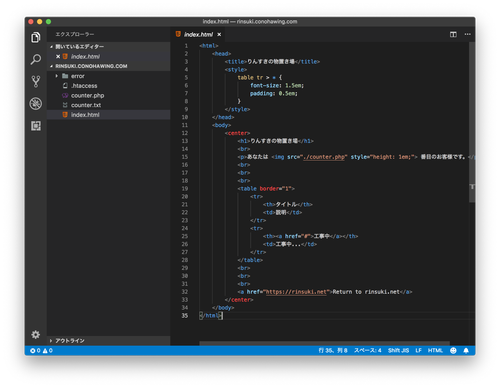Viewport: 500px width, 388px height.
Task: Click the https://rinsuki.net link in code
Action: tap(295, 292)
